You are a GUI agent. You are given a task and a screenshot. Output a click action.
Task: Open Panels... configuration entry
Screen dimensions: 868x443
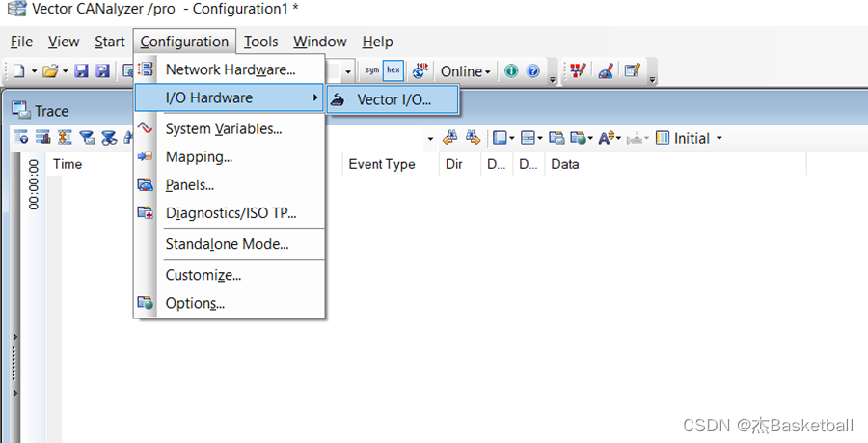(x=230, y=185)
